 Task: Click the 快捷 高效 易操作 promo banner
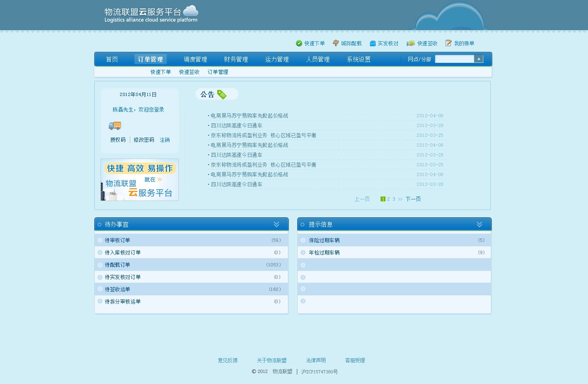click(140, 180)
